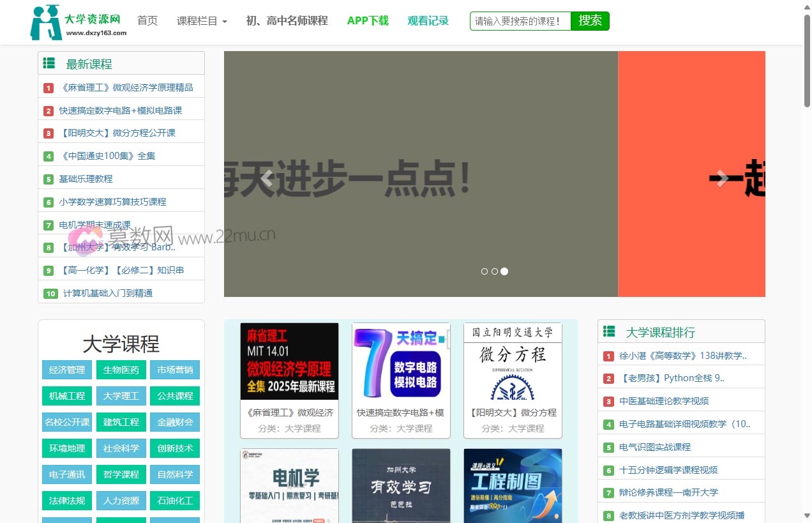The width and height of the screenshot is (812, 523).
Task: Click the list icon beside 大学课程排行
Action: 609,331
